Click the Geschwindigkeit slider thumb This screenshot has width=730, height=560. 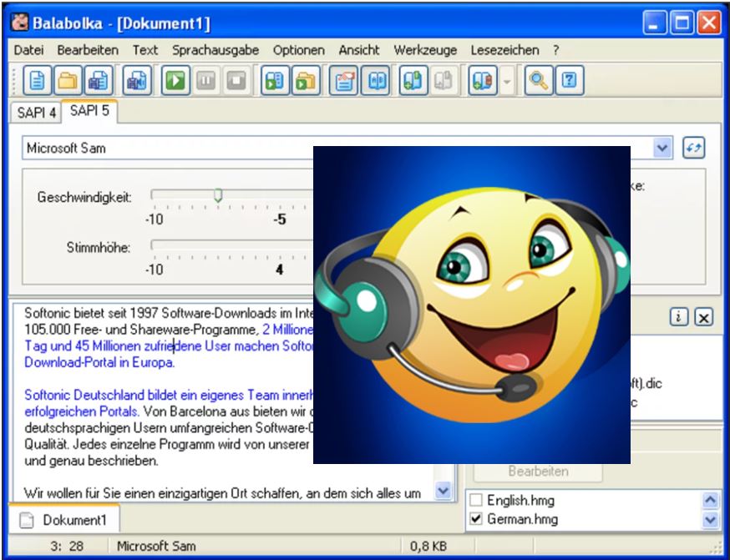(218, 195)
